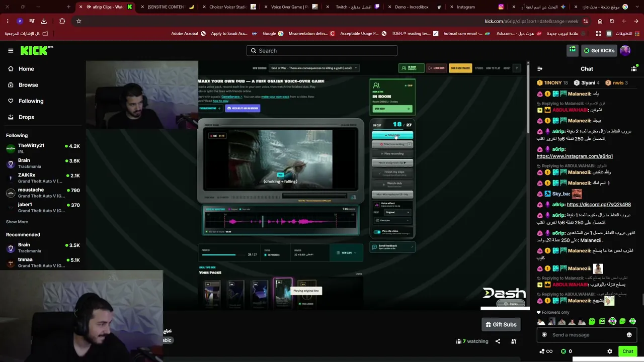Click Start recording in the dub panel

[x=392, y=144]
